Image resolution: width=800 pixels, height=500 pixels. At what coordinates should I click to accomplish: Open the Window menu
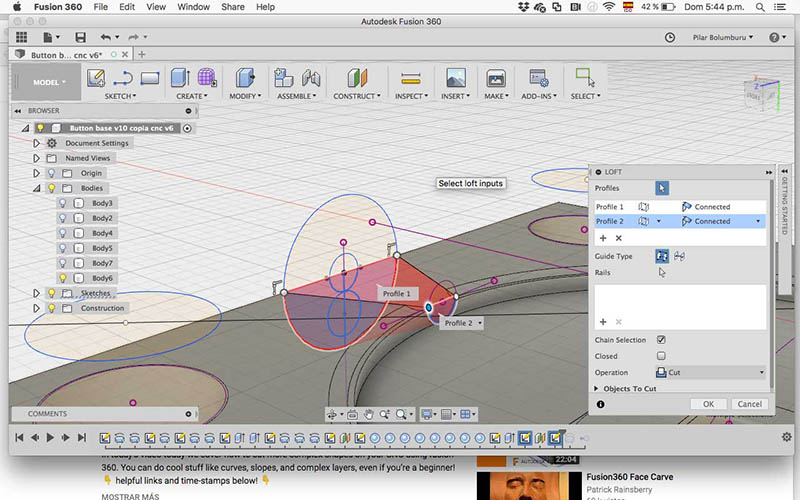pos(193,7)
